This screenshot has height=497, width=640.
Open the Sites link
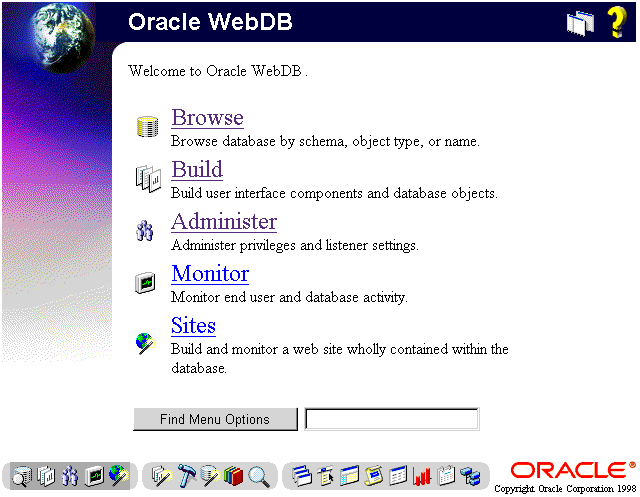pos(193,326)
